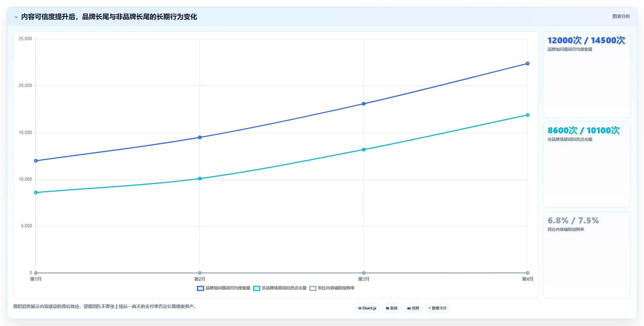Click the footnote text about 面积趋势

point(105,306)
